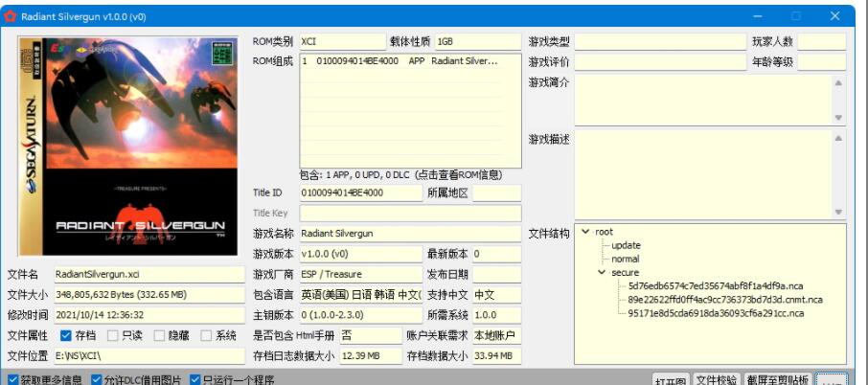Select the normal folder in file tree
The width and height of the screenshot is (868, 385).
(625, 259)
